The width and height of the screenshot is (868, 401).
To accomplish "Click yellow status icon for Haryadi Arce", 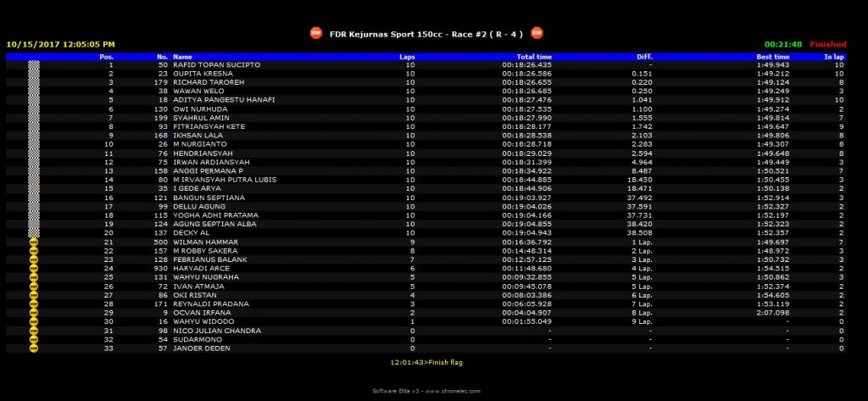I will pos(34,268).
